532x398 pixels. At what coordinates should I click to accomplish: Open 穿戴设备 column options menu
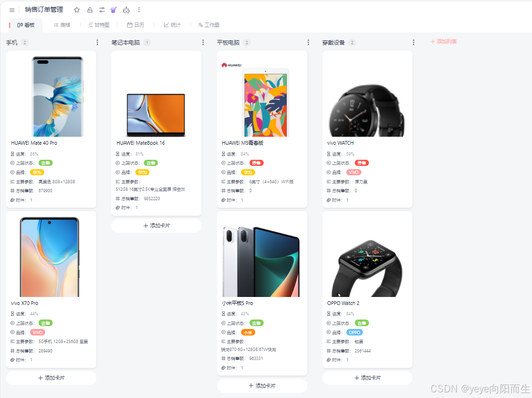[413, 42]
